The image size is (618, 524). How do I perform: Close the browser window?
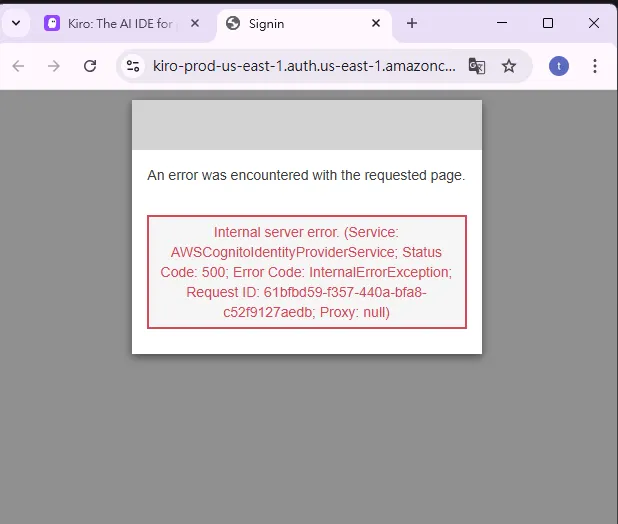[x=594, y=23]
